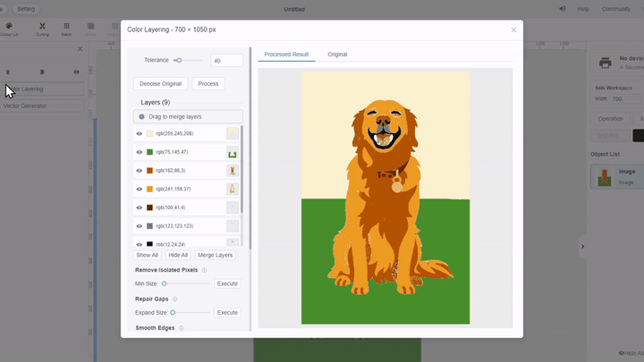This screenshot has width=644, height=362.
Task: Click the layers list scrollbar
Action: pyautogui.click(x=241, y=169)
